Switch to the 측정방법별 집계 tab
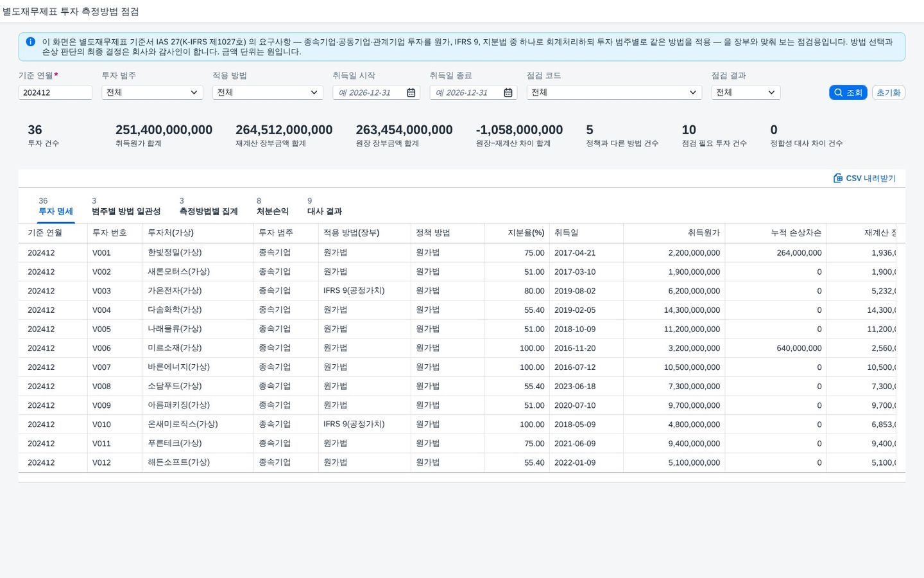This screenshot has height=578, width=924. tap(209, 206)
